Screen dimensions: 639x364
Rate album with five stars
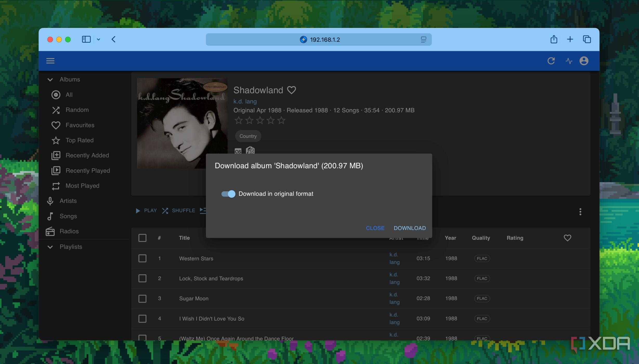click(281, 120)
